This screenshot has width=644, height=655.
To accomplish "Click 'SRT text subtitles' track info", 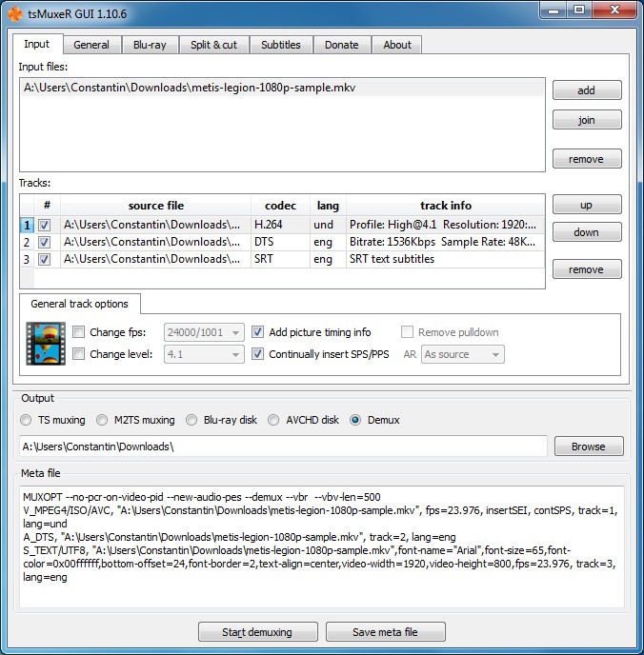I will (446, 259).
